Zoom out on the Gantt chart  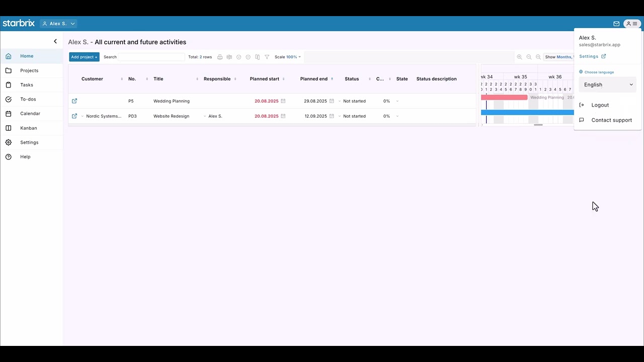point(529,57)
